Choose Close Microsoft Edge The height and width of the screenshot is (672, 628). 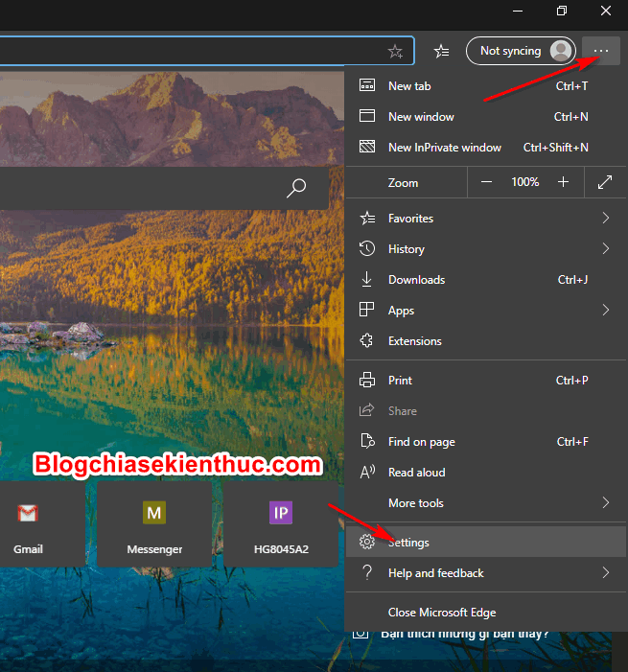485,612
